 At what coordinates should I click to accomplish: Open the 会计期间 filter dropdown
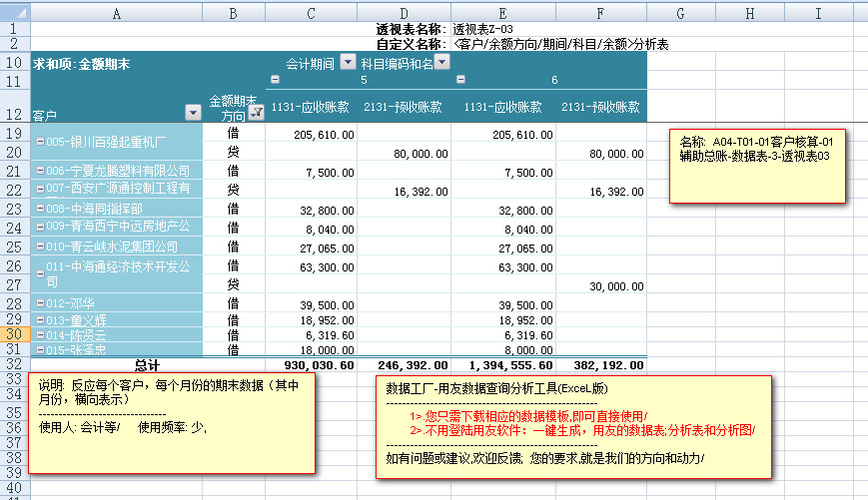tap(348, 62)
